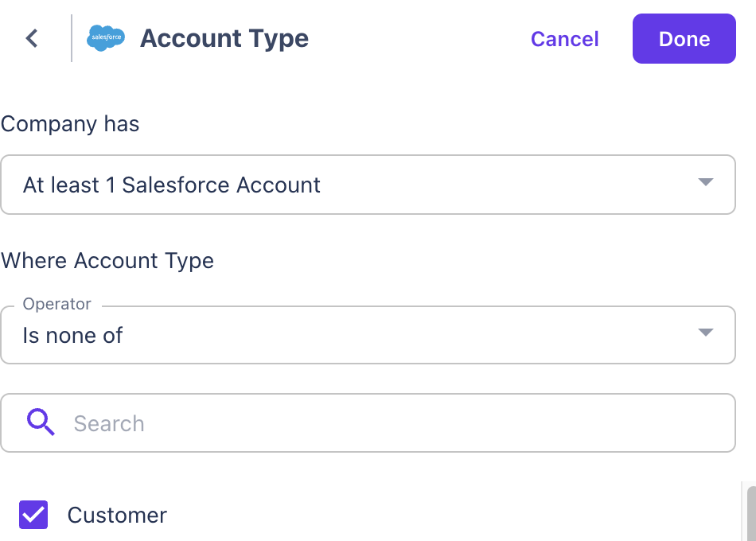Click the arrow on the Salesforce Account dropdown
Screen dimensions: 756x541
click(x=705, y=183)
